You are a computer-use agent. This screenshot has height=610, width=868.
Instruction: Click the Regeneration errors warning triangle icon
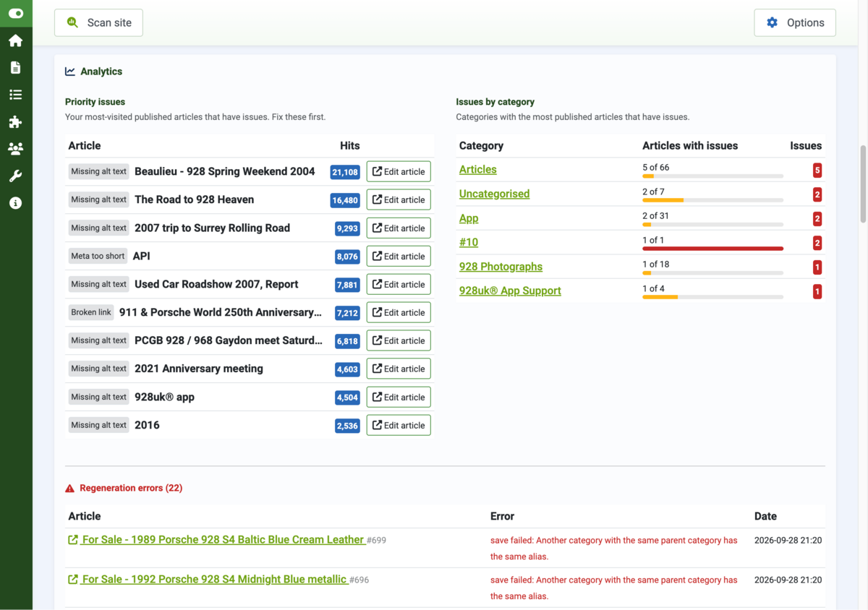tap(70, 489)
